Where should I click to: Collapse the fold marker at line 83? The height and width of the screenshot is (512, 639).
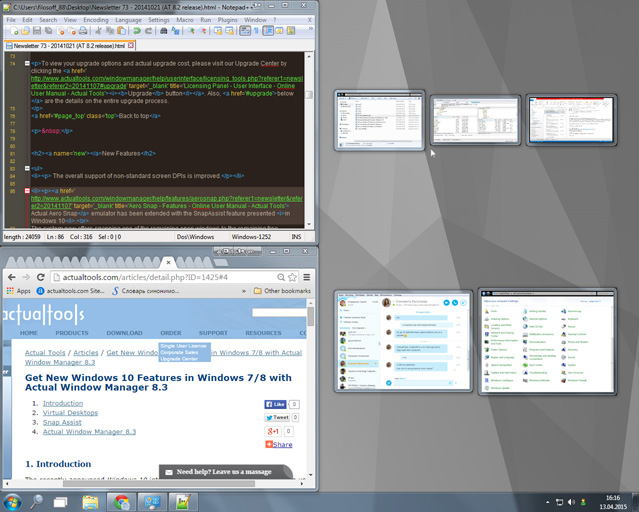click(27, 168)
